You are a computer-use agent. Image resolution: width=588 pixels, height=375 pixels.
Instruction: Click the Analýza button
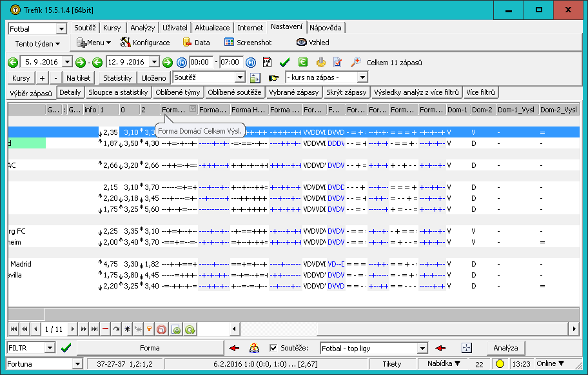click(x=505, y=348)
